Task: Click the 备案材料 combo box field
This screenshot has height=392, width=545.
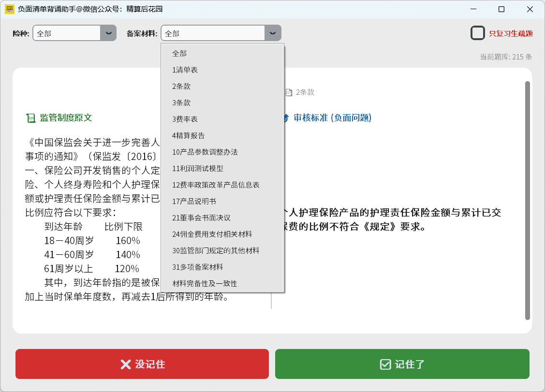Action: [x=213, y=33]
